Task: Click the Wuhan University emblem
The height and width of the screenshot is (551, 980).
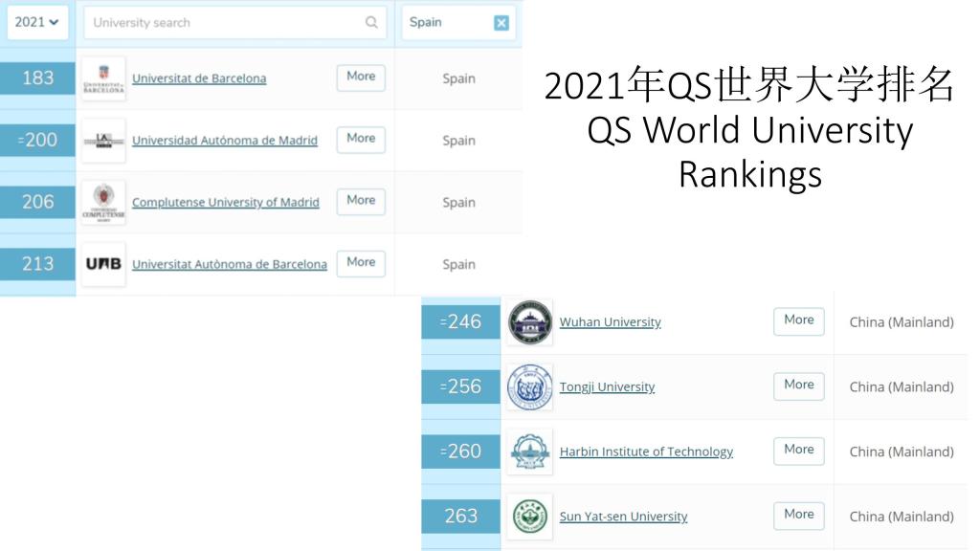Action: (530, 322)
